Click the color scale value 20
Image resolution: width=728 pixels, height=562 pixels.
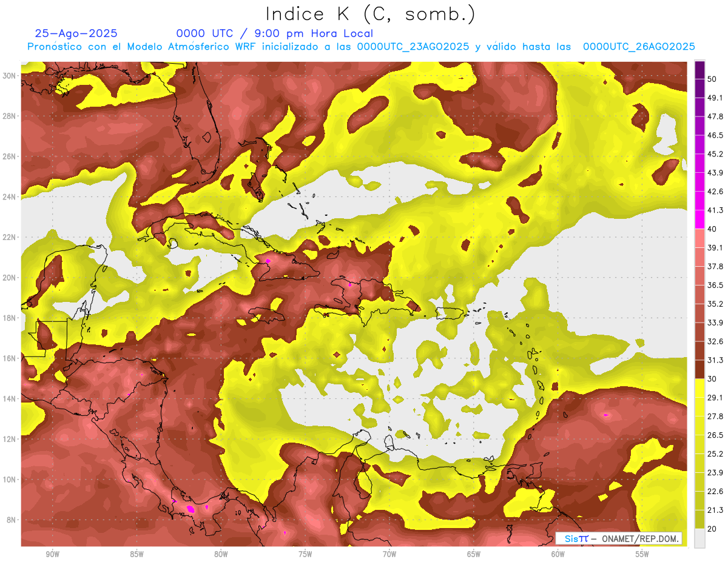[712, 529]
